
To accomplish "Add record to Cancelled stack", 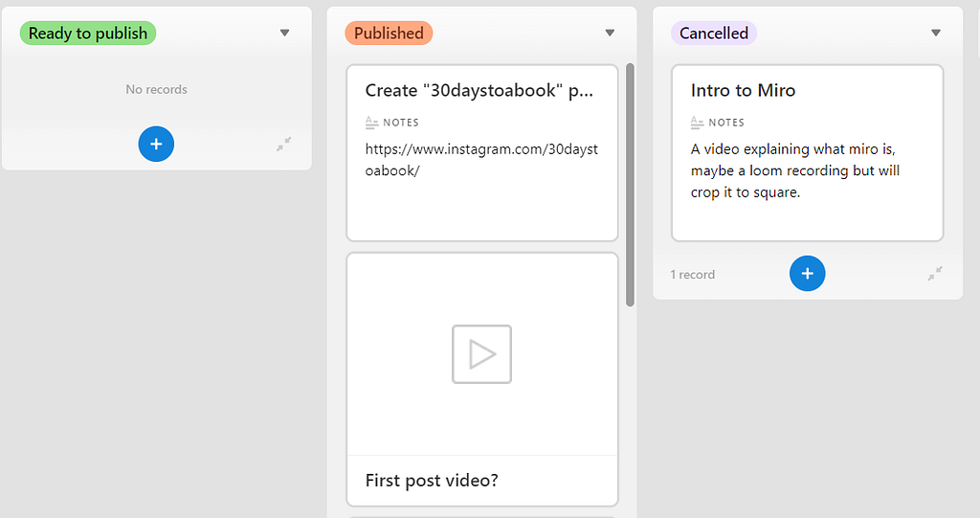I will coord(807,274).
